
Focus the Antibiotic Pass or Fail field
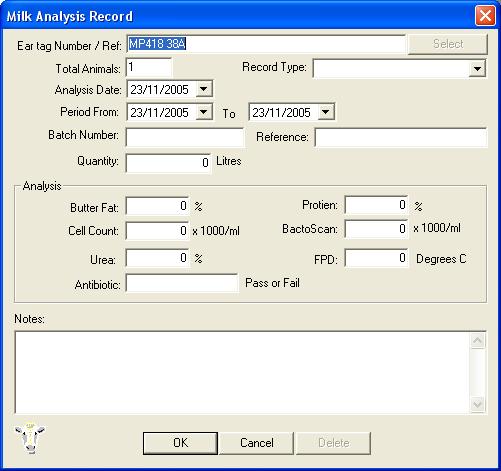(x=182, y=283)
